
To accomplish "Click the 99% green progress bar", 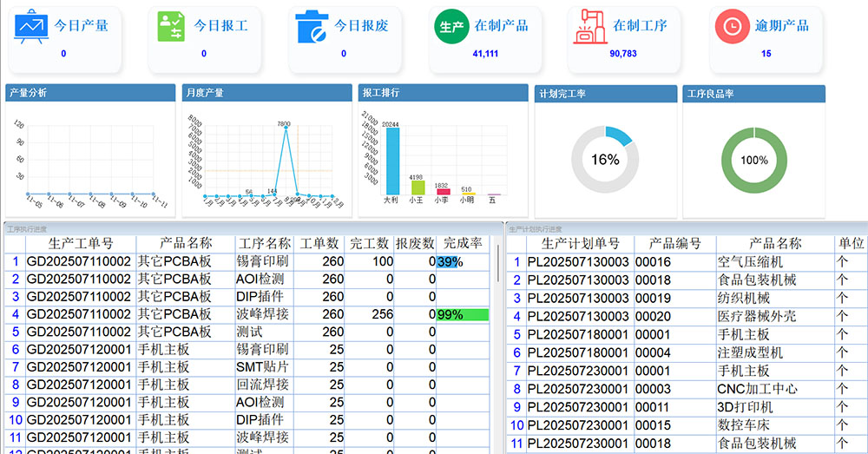I will click(x=462, y=315).
